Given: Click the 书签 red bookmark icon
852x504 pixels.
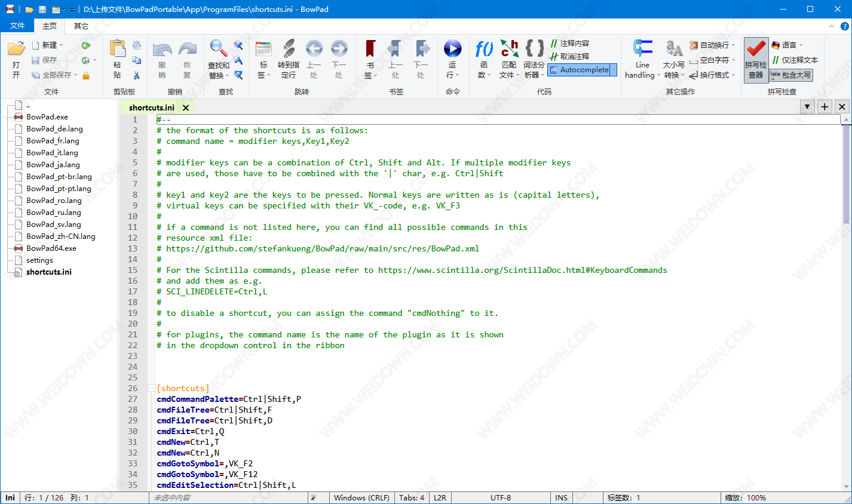Looking at the screenshot, I should 370,48.
